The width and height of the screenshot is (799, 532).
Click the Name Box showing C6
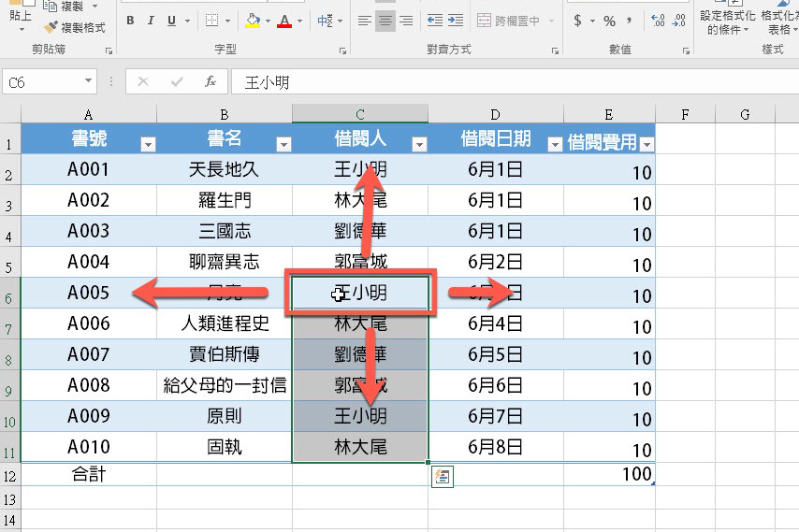coord(42,82)
